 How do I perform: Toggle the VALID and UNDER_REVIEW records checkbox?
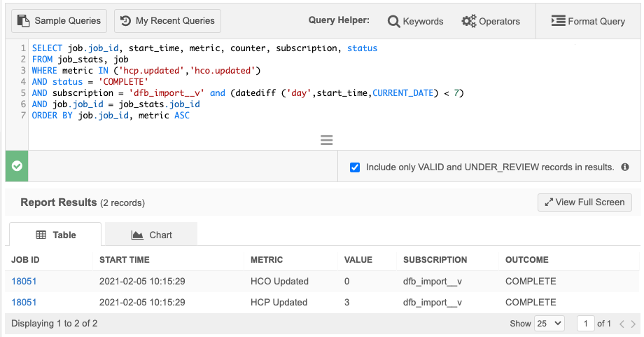(355, 167)
